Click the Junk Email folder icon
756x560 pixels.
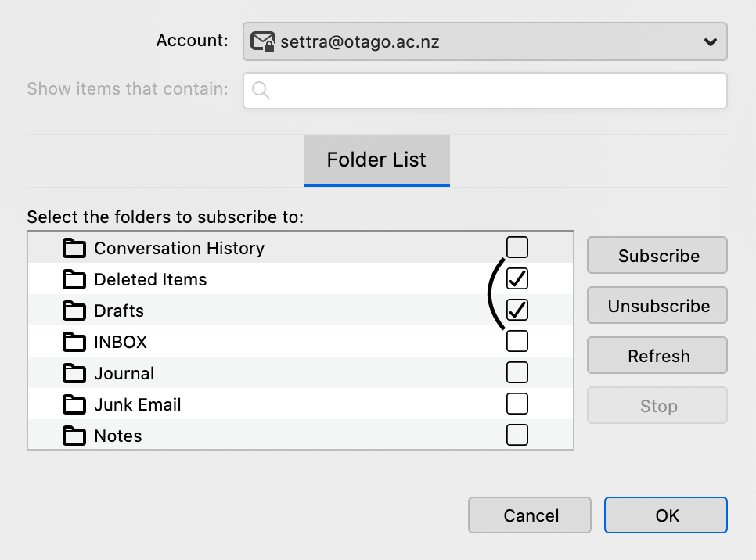74,405
